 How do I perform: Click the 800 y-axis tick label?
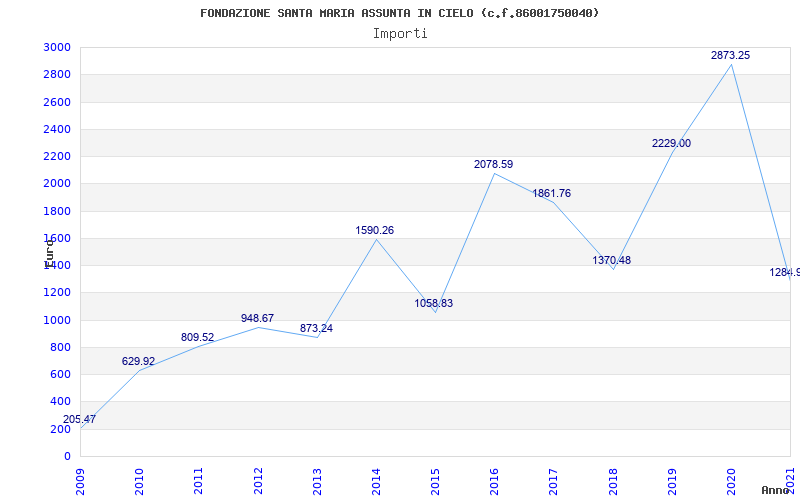click(60, 347)
